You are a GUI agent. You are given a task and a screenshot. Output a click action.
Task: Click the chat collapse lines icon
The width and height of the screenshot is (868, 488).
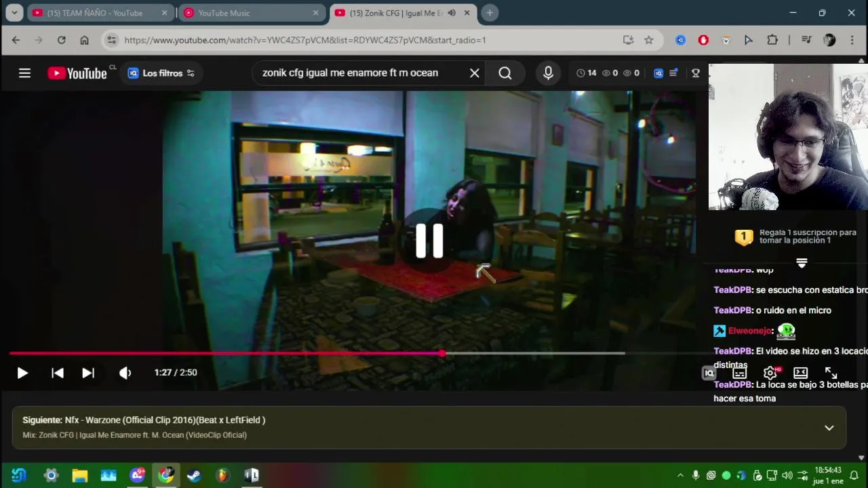pos(802,263)
